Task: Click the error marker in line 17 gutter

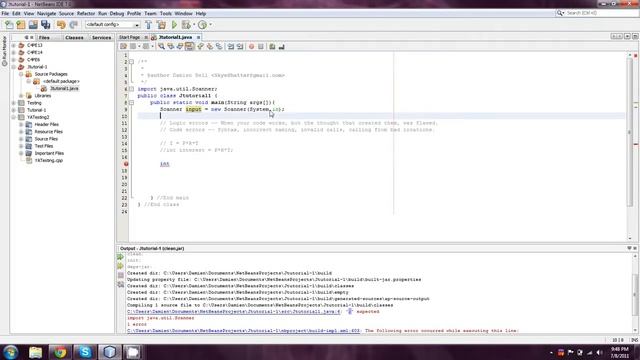Action: click(126, 164)
